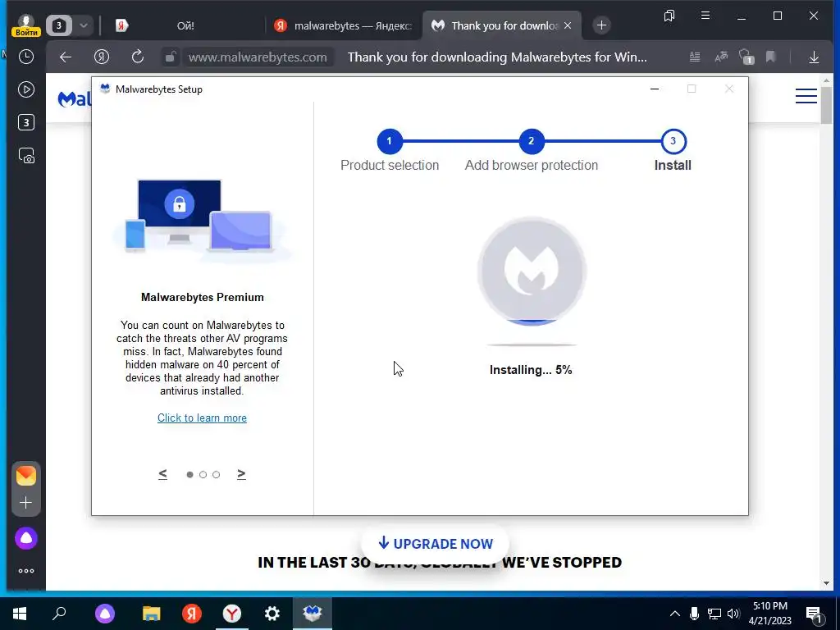Open the volume speaker tray icon
This screenshot has width=840, height=630.
click(x=733, y=614)
